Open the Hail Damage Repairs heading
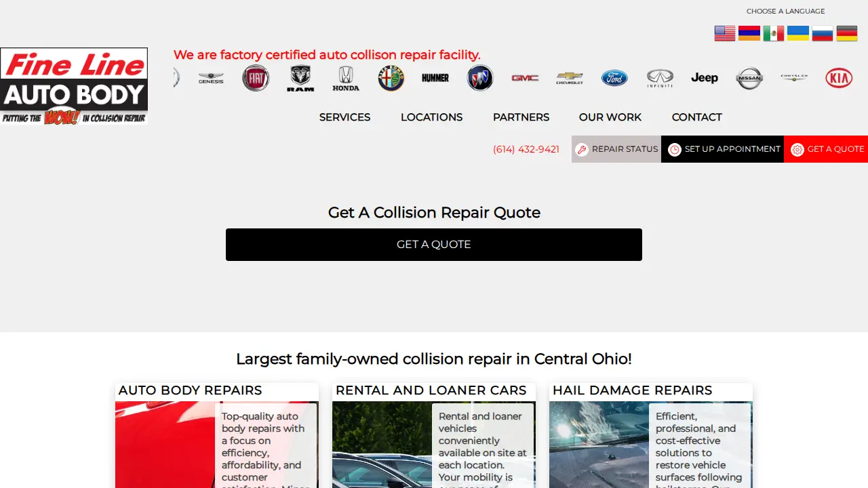The image size is (868, 488). click(x=632, y=390)
